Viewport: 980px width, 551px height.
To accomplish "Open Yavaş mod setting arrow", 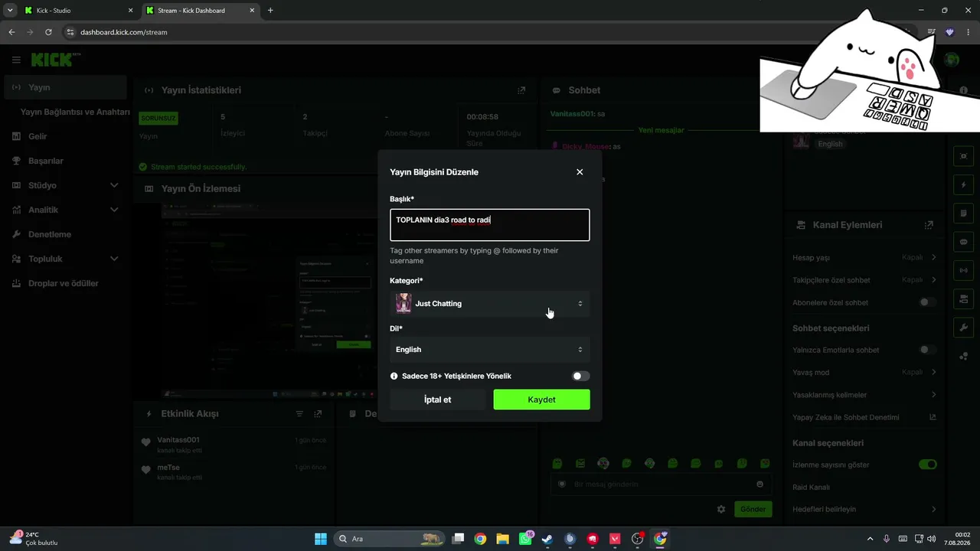I will click(934, 372).
